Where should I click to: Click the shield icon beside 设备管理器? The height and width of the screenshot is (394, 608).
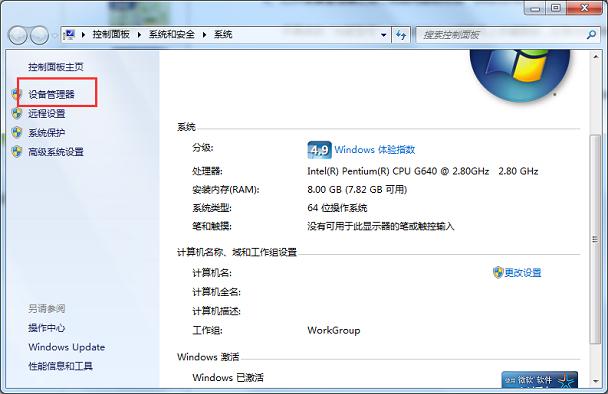click(15, 94)
